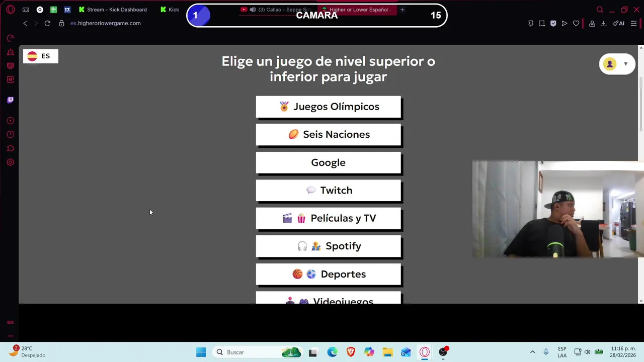This screenshot has height=362, width=644.
Task: Open the taskbar volume control
Action: (587, 352)
